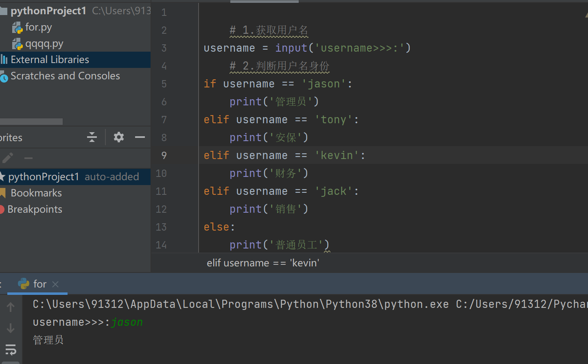This screenshot has width=588, height=364.
Task: Select the Bookmarks entry in Favorites
Action: [x=36, y=193]
